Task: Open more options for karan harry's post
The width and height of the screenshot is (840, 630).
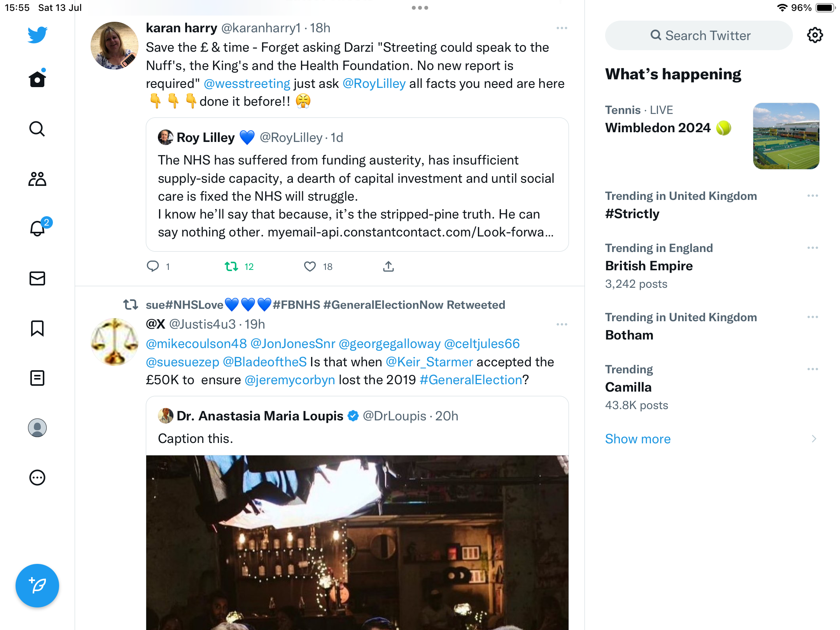Action: click(x=562, y=28)
